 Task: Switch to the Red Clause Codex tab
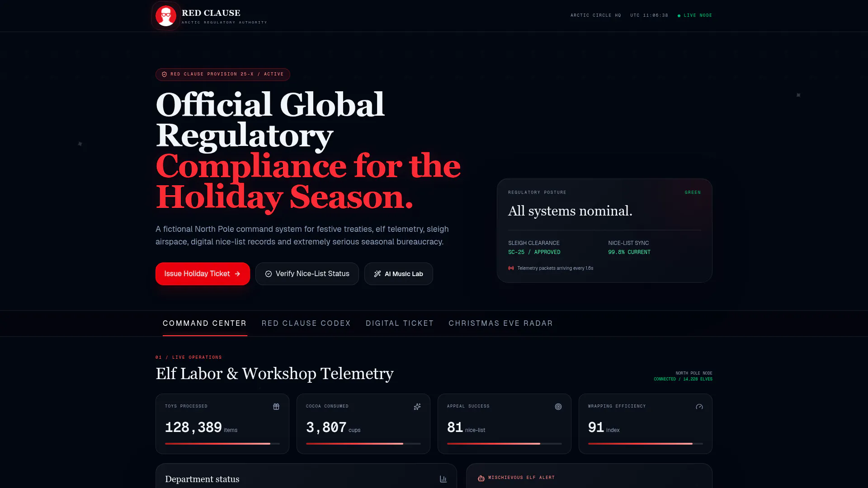coord(306,324)
